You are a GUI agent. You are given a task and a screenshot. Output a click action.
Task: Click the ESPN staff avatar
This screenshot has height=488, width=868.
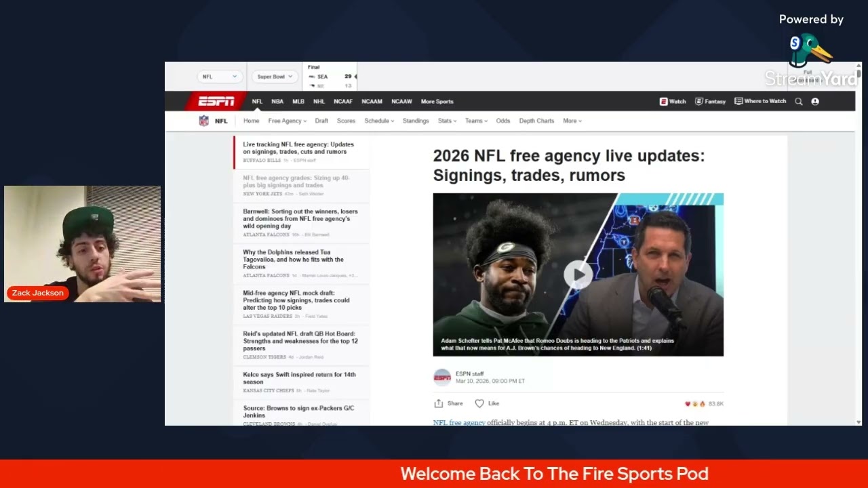[x=441, y=378]
